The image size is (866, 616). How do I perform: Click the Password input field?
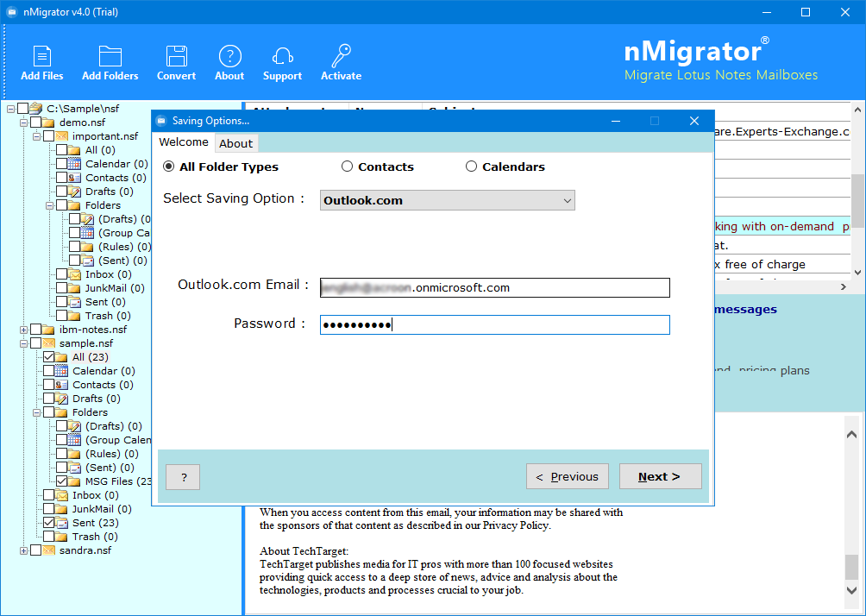tap(495, 325)
